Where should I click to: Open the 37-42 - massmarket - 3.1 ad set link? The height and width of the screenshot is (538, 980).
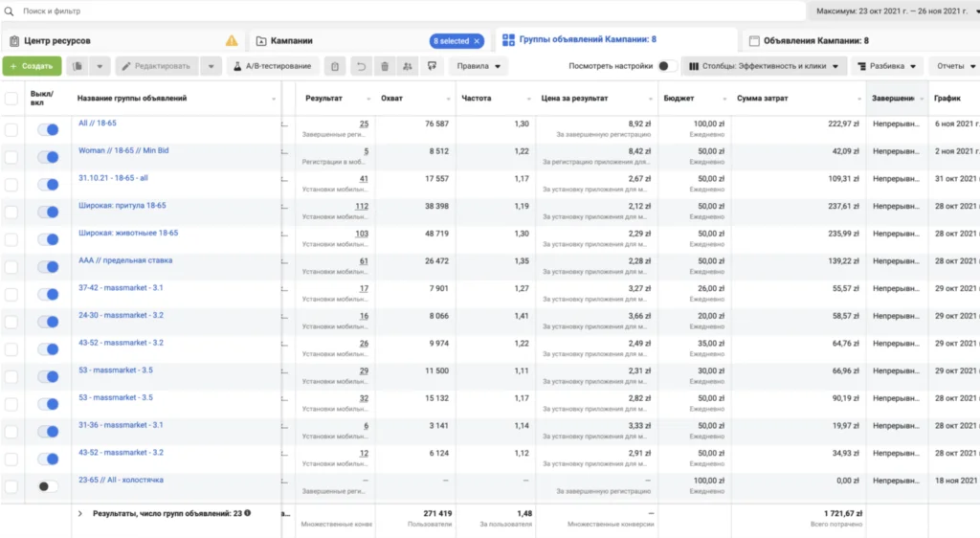point(121,288)
